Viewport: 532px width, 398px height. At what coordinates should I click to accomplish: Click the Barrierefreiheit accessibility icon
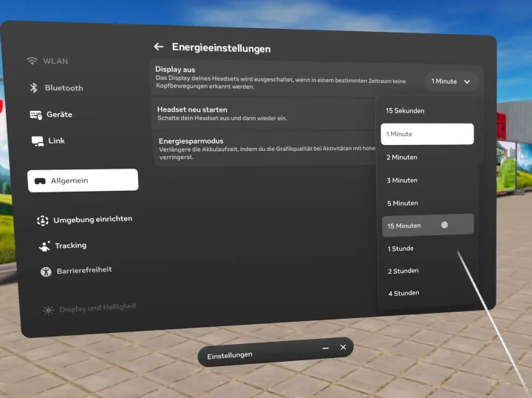click(46, 271)
